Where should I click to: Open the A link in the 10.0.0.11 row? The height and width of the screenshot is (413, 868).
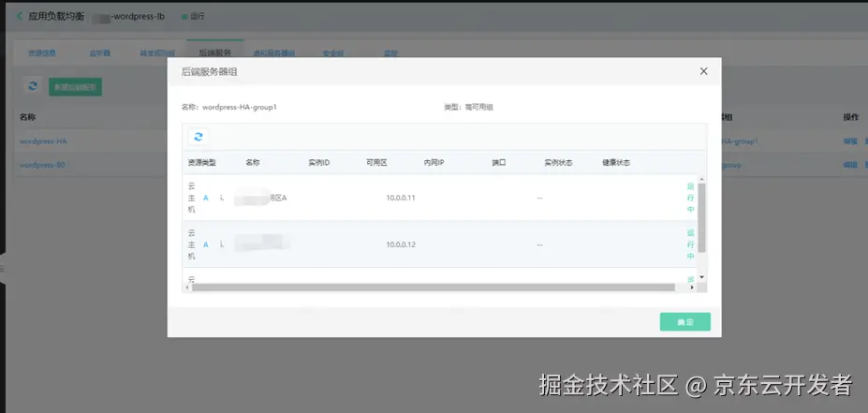pos(206,198)
